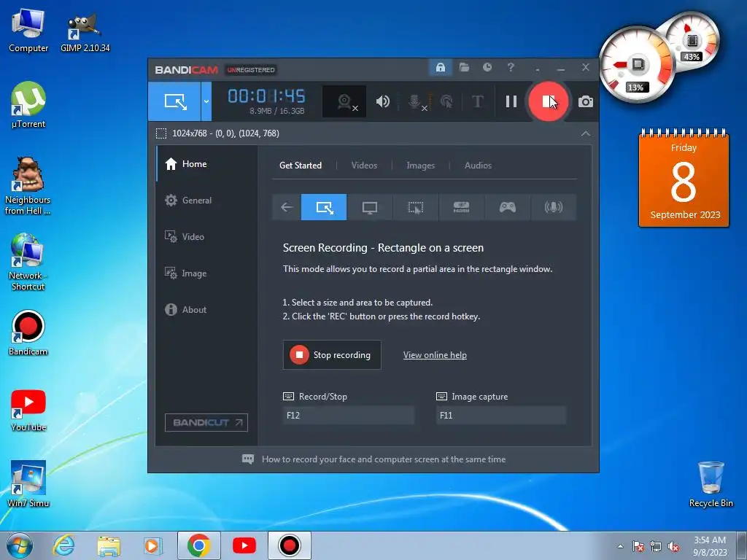Click the Computer desktop icon
Viewport: 747px width, 560px height.
tap(28, 30)
